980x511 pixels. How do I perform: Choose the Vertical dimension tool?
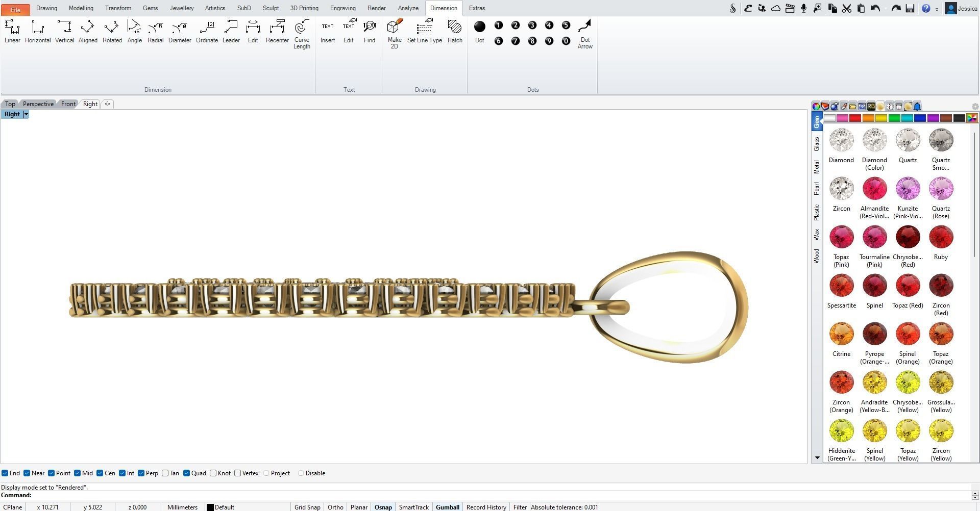point(64,32)
